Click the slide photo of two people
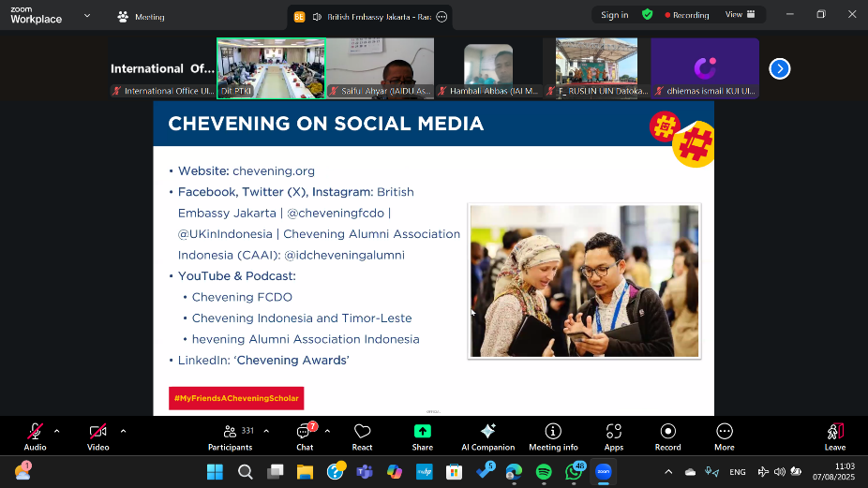Image resolution: width=868 pixels, height=488 pixels. click(585, 281)
